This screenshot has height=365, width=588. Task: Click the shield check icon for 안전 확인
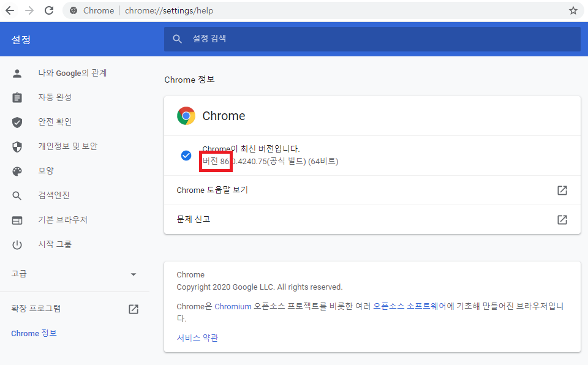point(17,122)
